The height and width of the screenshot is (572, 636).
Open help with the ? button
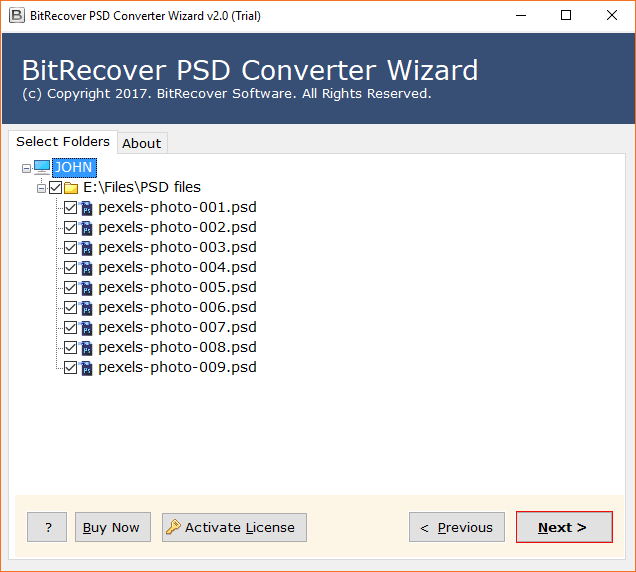(x=47, y=527)
